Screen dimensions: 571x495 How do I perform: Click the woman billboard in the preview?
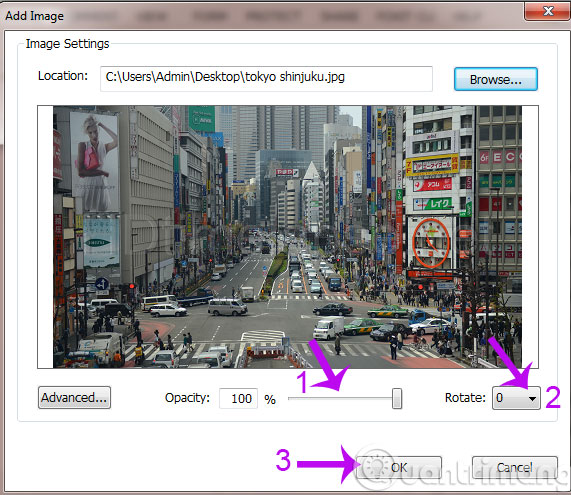[95, 162]
